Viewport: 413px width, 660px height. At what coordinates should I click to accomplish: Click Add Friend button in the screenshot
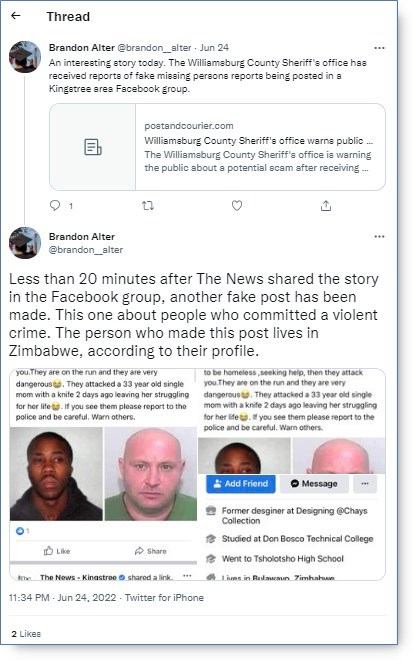(241, 484)
